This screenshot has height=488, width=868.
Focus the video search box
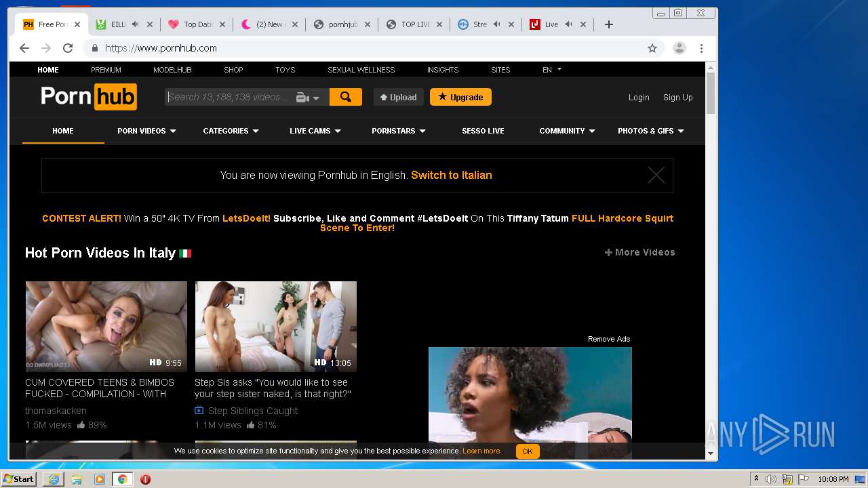point(229,97)
